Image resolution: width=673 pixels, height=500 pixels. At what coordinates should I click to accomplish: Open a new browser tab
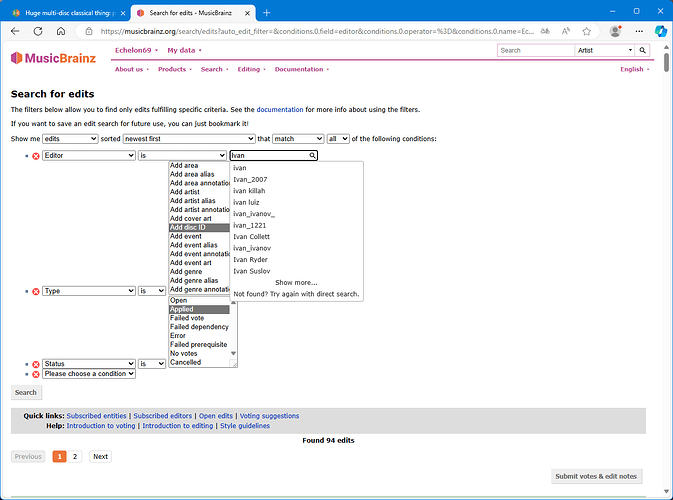[267, 13]
